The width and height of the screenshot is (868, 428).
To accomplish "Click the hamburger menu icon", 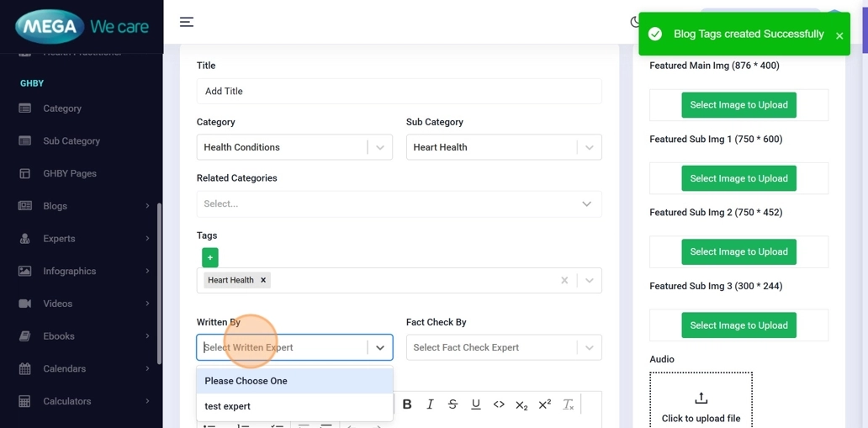I will [187, 22].
